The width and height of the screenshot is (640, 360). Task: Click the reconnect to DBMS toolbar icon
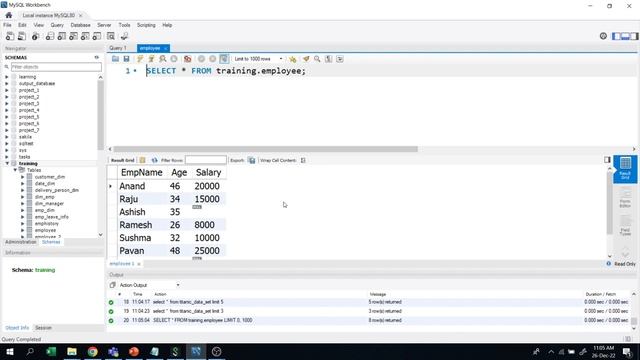(124, 36)
